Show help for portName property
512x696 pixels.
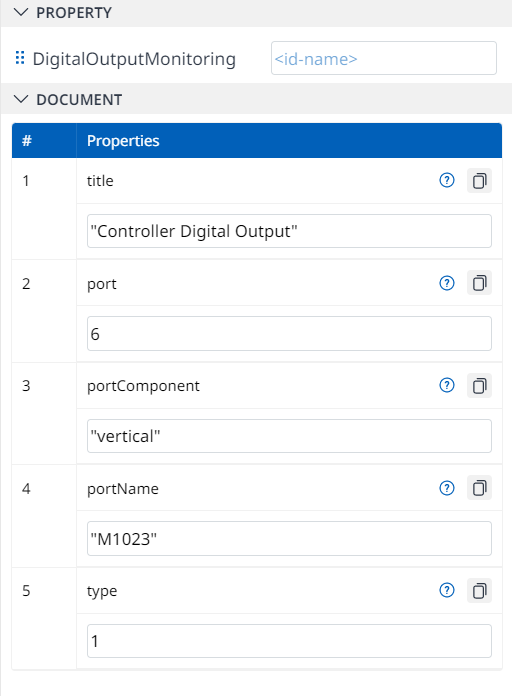tap(447, 488)
